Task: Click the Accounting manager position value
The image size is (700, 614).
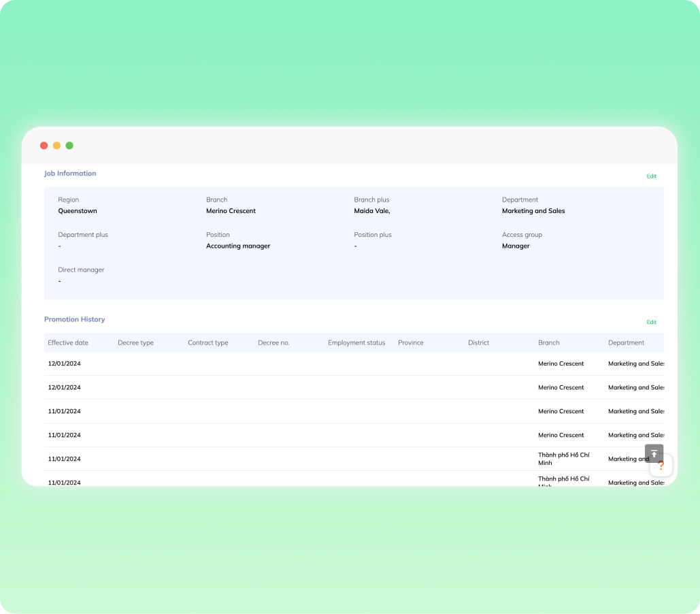Action: (x=238, y=246)
